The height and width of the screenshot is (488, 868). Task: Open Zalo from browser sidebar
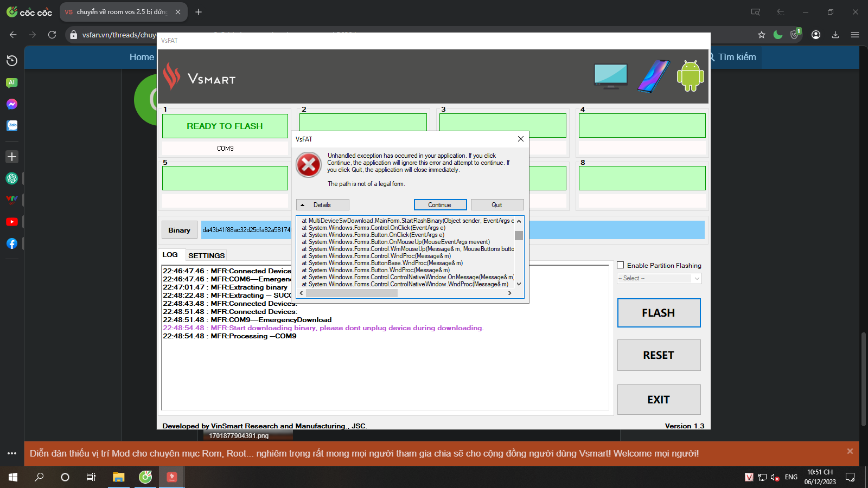point(12,126)
